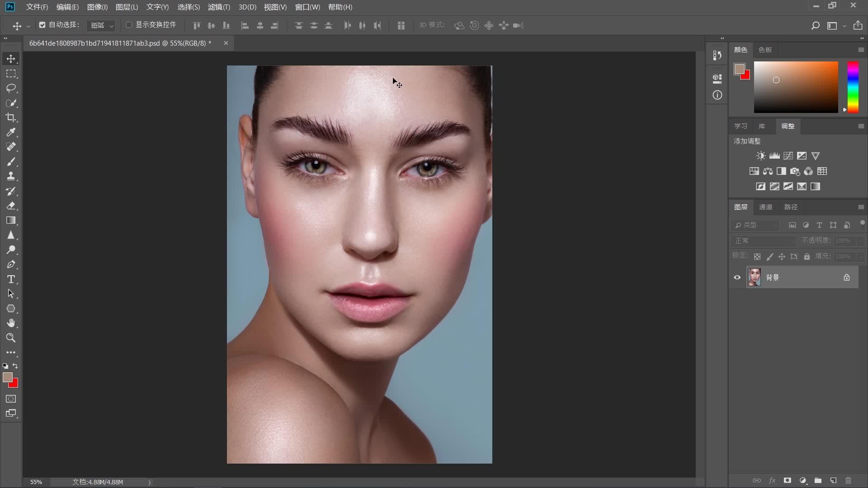Select the Brush tool
This screenshot has height=488, width=868.
tap(11, 162)
